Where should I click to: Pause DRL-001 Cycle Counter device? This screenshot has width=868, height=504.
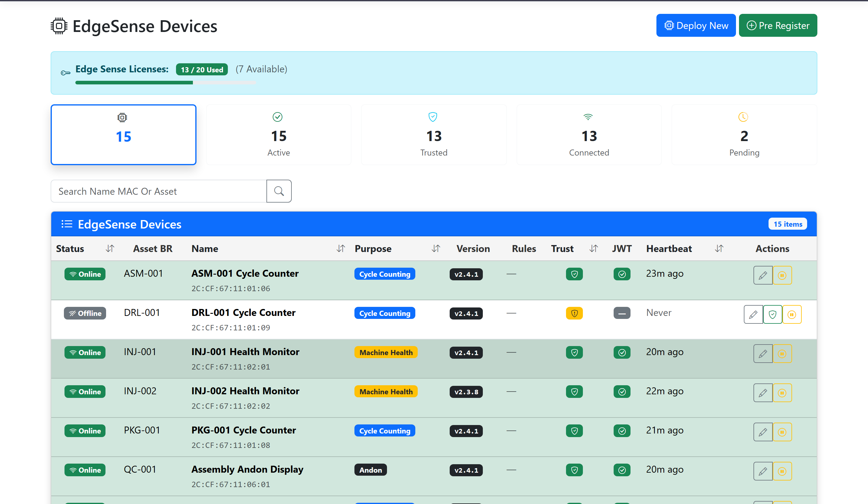click(791, 314)
